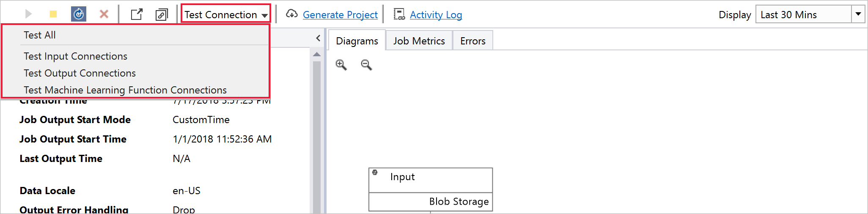Choose Test All from the menu
The width and height of the screenshot is (868, 214).
coord(40,35)
